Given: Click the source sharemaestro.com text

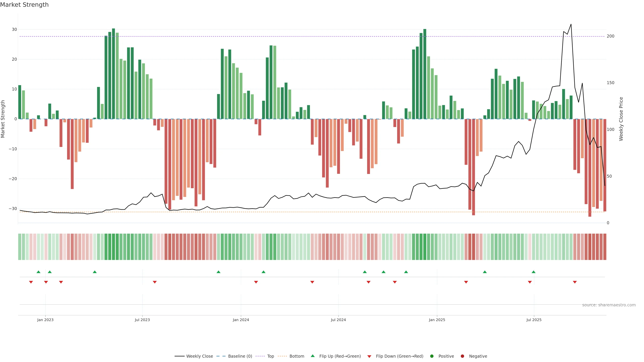Looking at the screenshot, I should point(609,305).
